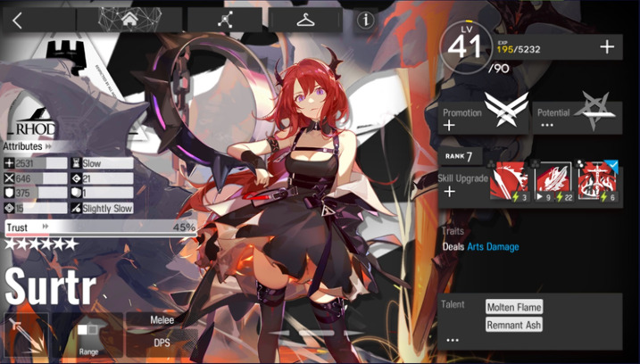The height and width of the screenshot is (364, 640).
Task: Click the deployment cost value 21
Action: tap(102, 178)
